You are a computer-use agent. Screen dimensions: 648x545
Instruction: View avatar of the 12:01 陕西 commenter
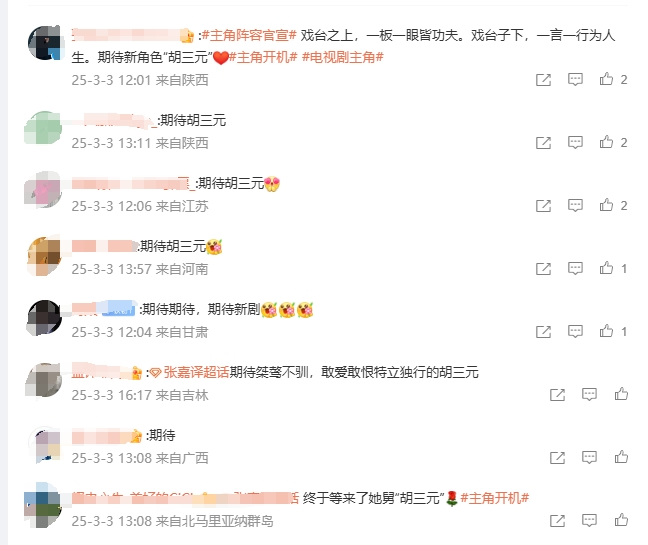(x=45, y=43)
